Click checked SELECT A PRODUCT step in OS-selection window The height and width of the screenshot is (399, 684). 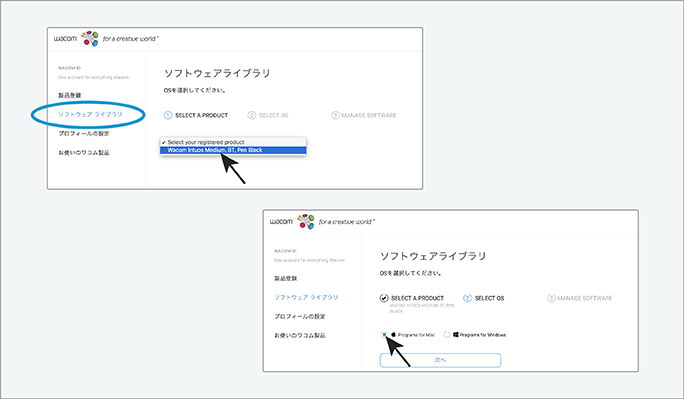[411, 298]
